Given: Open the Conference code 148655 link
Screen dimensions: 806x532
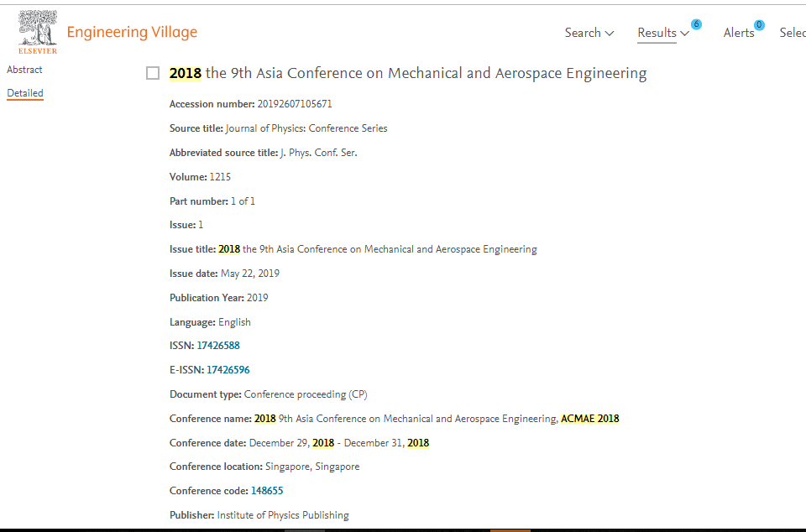Looking at the screenshot, I should (267, 490).
